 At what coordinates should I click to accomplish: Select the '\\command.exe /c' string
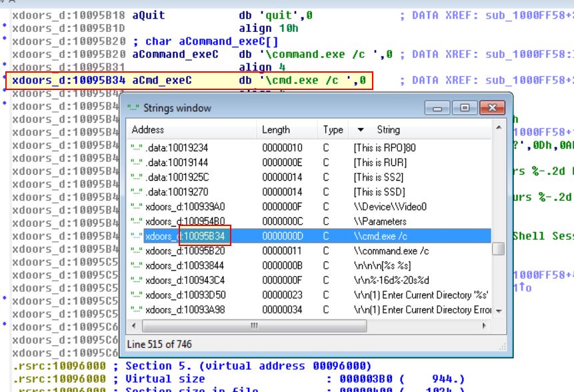click(391, 251)
